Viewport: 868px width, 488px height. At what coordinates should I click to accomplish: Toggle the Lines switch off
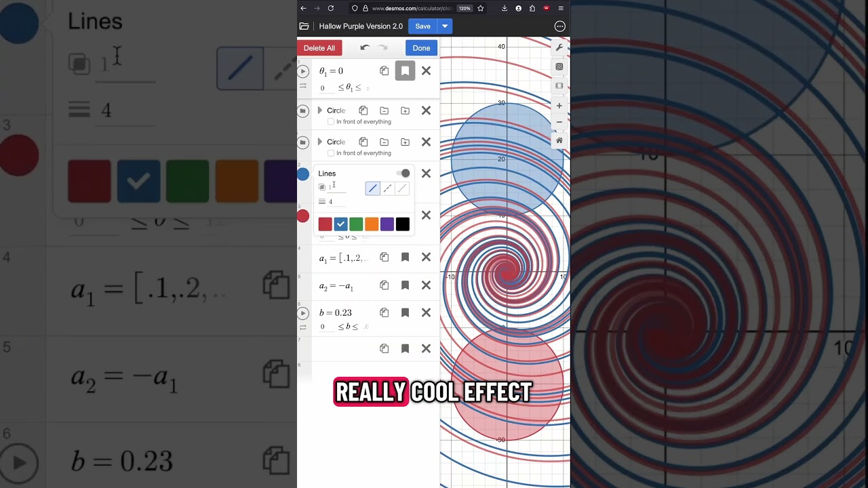coord(403,174)
